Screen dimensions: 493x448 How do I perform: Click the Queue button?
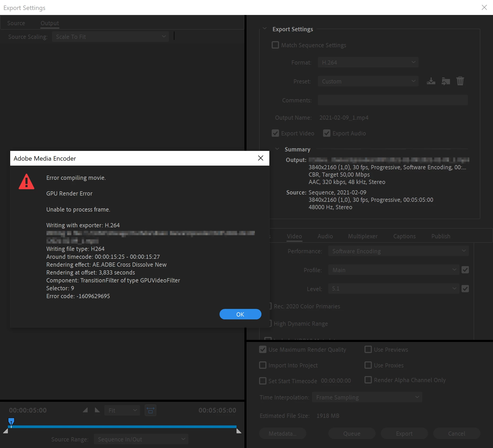tap(352, 433)
